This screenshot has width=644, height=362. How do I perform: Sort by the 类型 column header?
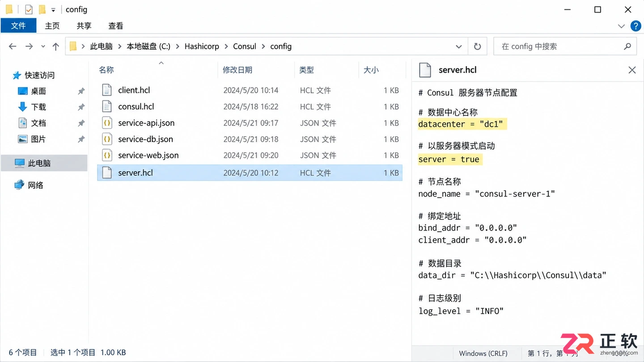pyautogui.click(x=306, y=70)
